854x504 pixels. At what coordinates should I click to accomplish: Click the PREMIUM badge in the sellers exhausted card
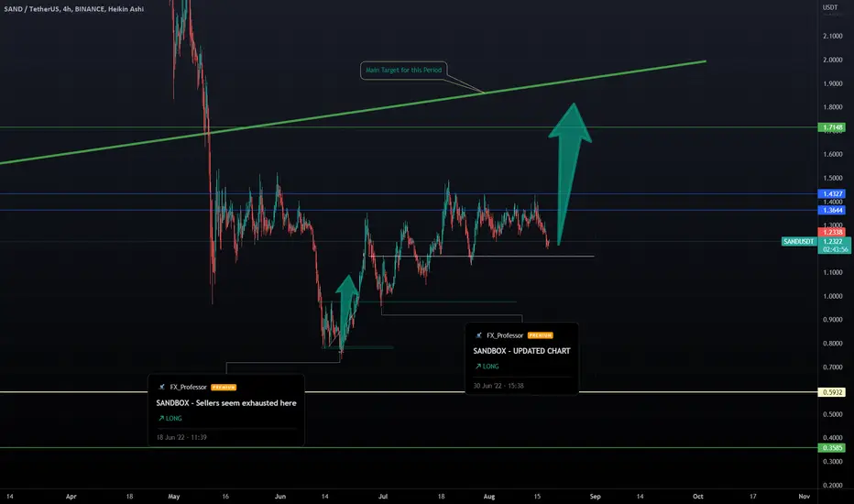point(224,388)
